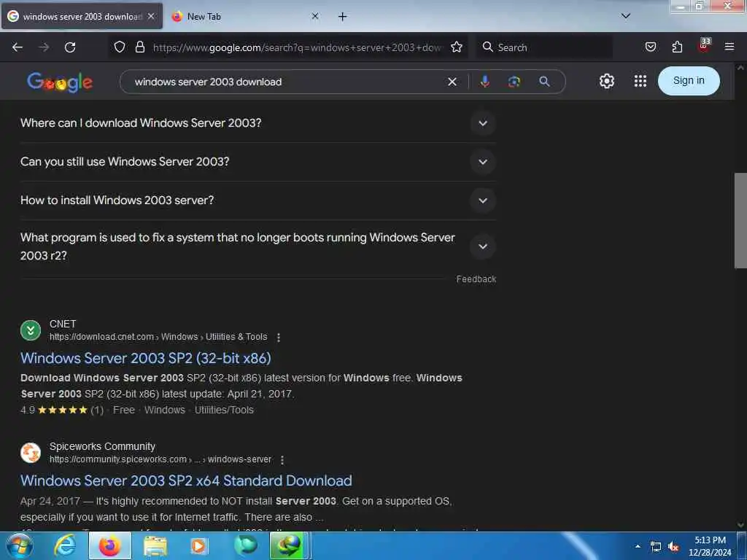Click the Feedback link
Image resolution: width=747 pixels, height=560 pixels.
click(x=476, y=279)
